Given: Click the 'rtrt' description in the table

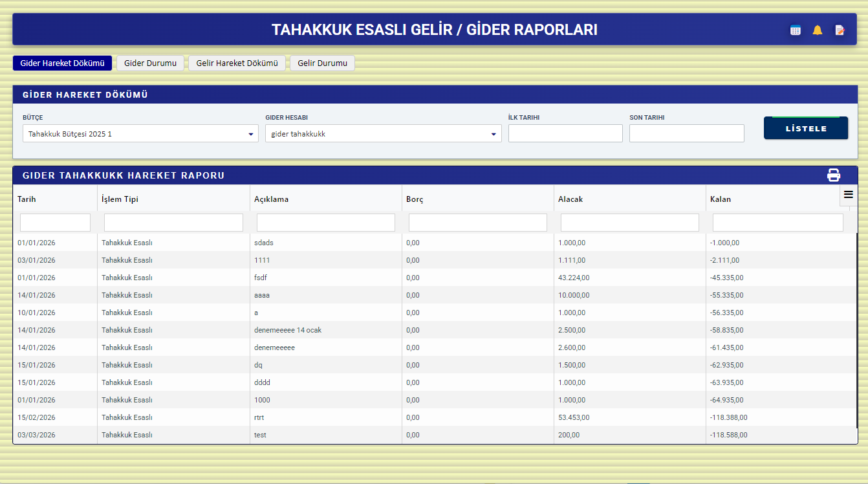Looking at the screenshot, I should coord(258,417).
